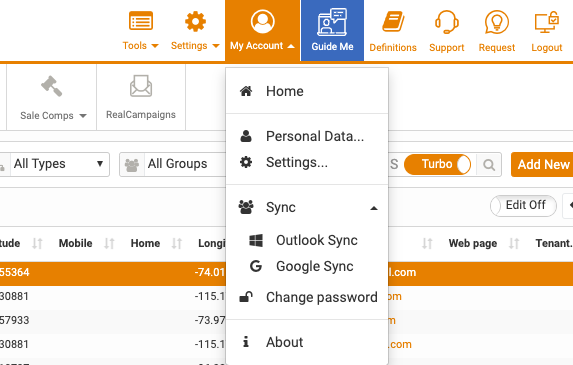The height and width of the screenshot is (365, 573).
Task: Expand the Sale Comps dropdown caret
Action: (83, 116)
